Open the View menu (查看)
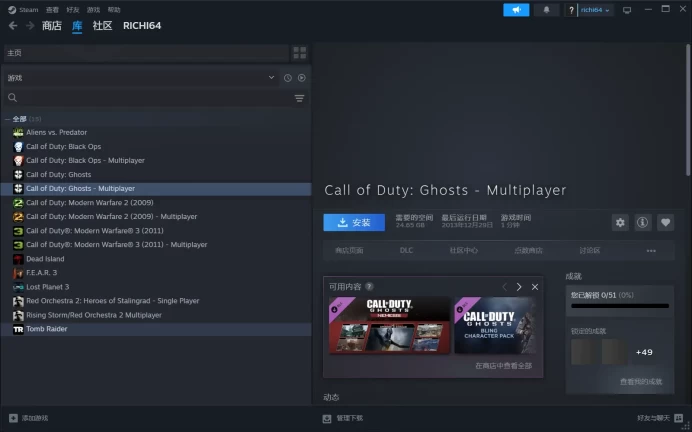The width and height of the screenshot is (692, 432). [x=52, y=10]
